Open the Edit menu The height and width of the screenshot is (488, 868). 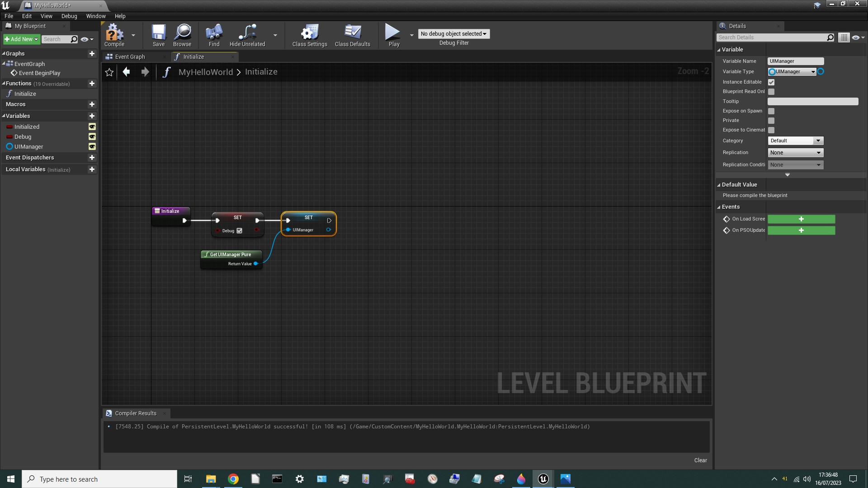pyautogui.click(x=27, y=16)
